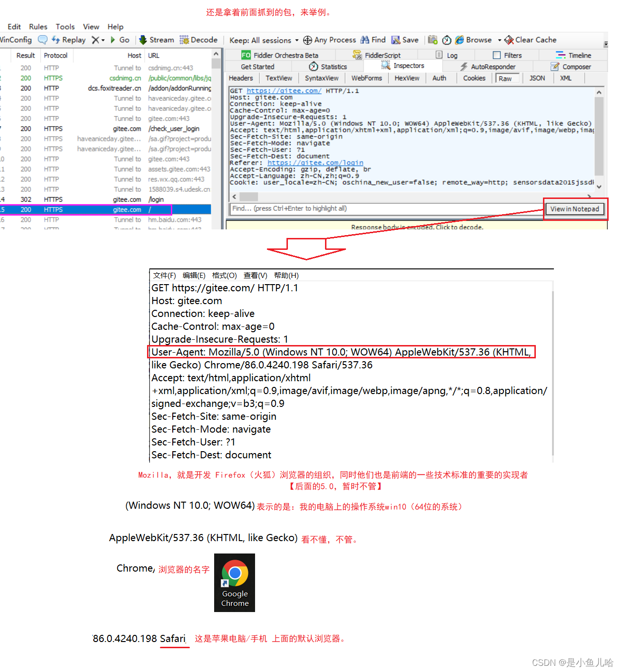Screen dimensions: 621x672
Task: Click the Any Process target icon
Action: tap(308, 40)
